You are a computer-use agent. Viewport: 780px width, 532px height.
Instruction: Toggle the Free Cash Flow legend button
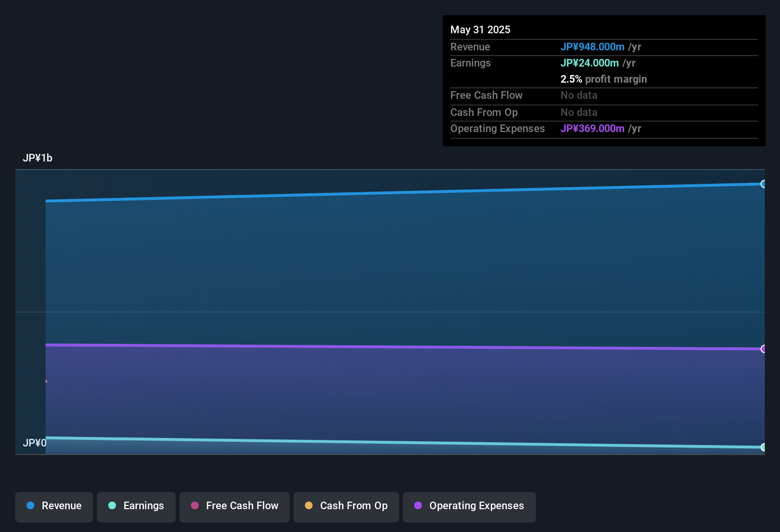pyautogui.click(x=235, y=507)
